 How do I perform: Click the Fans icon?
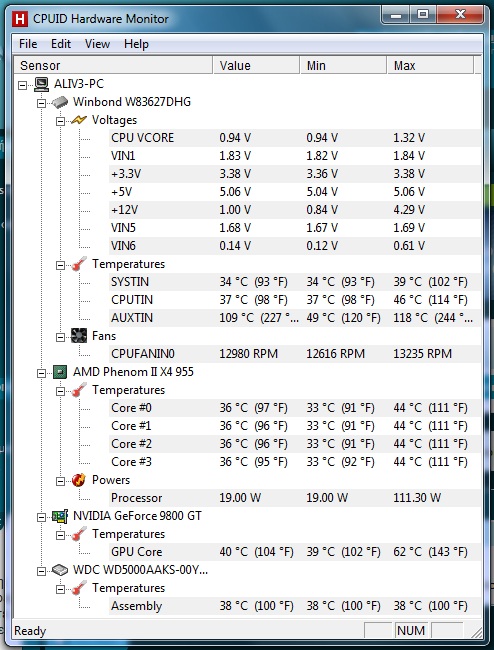[79, 336]
